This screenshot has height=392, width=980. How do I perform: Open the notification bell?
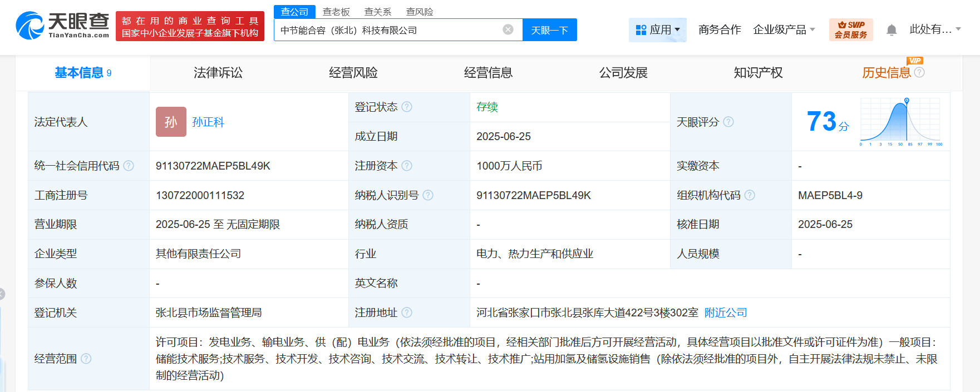892,30
